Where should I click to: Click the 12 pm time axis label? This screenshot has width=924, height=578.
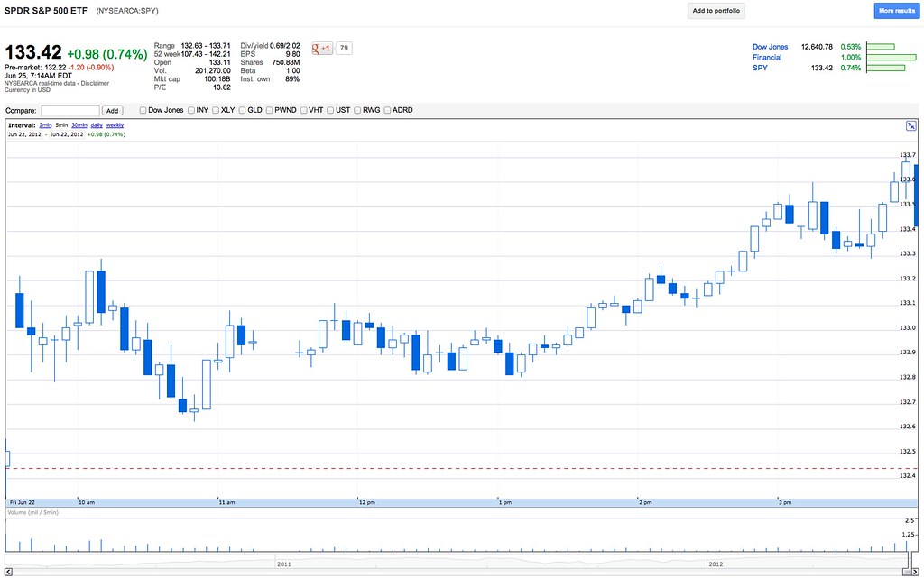point(366,502)
